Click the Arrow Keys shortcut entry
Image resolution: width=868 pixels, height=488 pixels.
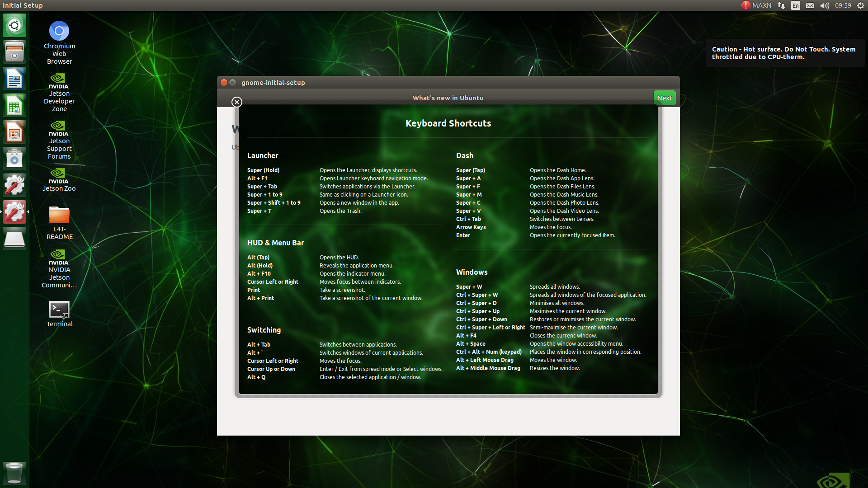[471, 227]
